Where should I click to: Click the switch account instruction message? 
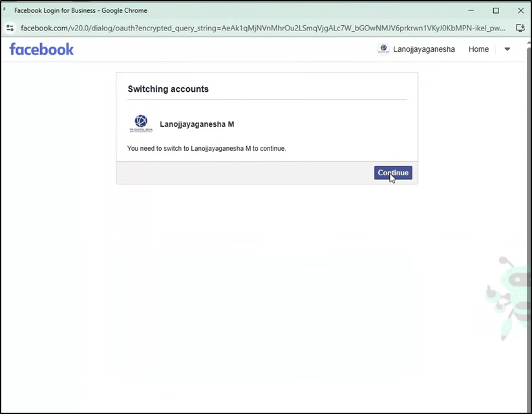click(x=206, y=148)
